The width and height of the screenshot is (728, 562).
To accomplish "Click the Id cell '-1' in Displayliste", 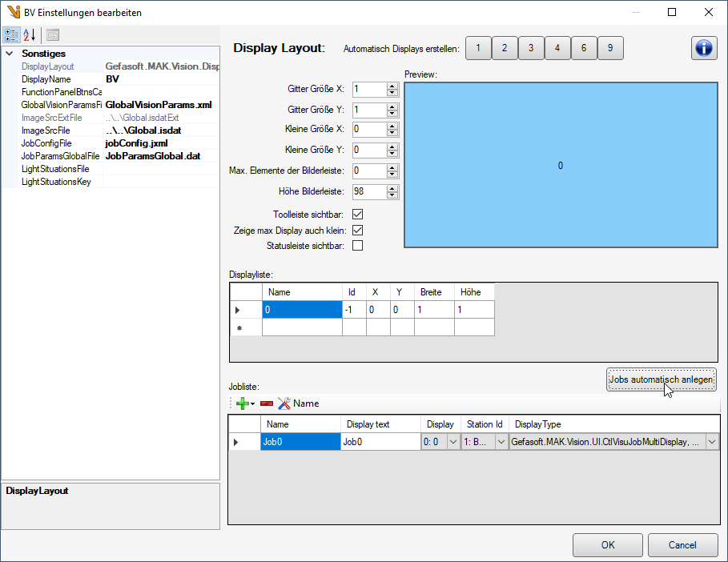I will click(354, 310).
